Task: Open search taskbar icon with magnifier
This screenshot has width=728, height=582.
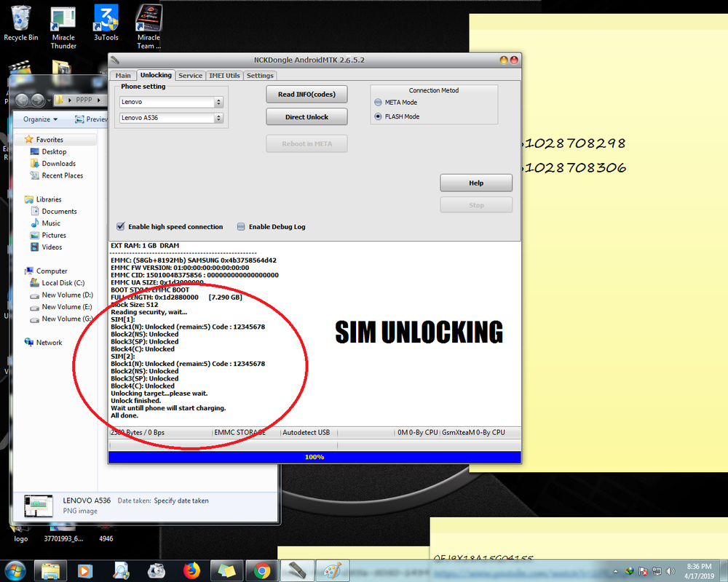Action: (121, 570)
